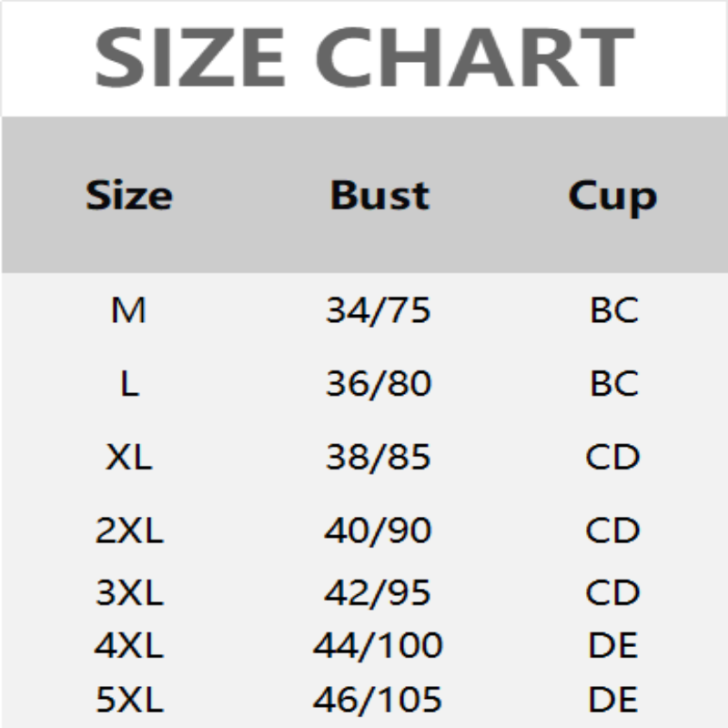This screenshot has width=728, height=728.
Task: Select the 5XL size label
Action: pyautogui.click(x=128, y=700)
